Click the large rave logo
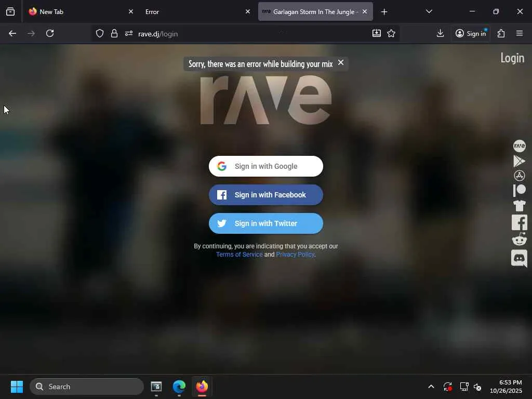 (x=265, y=100)
